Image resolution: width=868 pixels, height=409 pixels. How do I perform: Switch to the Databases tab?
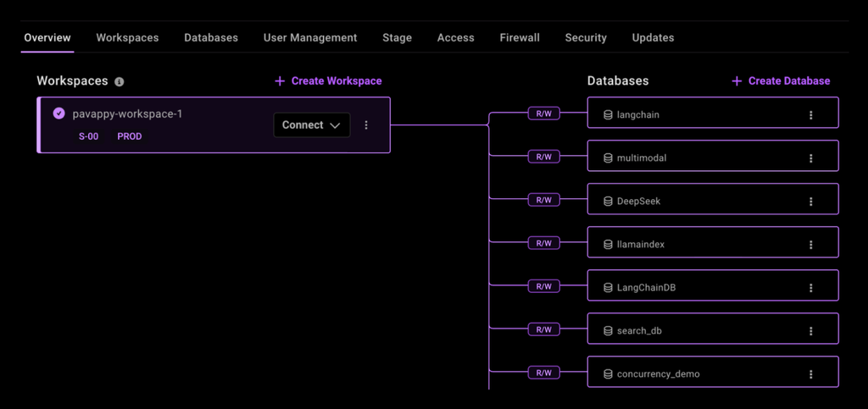pyautogui.click(x=211, y=38)
